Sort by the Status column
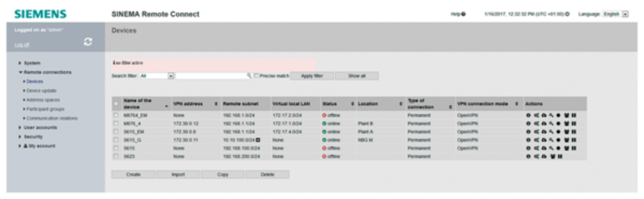The width and height of the screenshot is (644, 199). click(352, 104)
